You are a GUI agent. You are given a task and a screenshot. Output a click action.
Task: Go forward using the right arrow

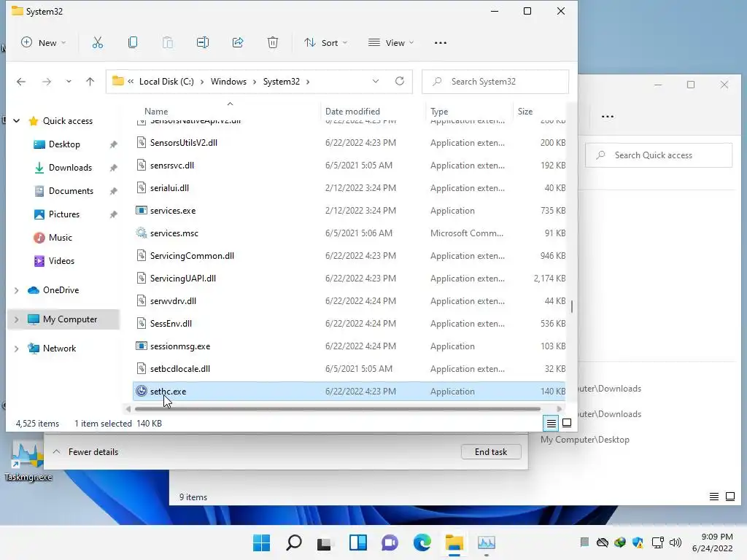tap(46, 82)
